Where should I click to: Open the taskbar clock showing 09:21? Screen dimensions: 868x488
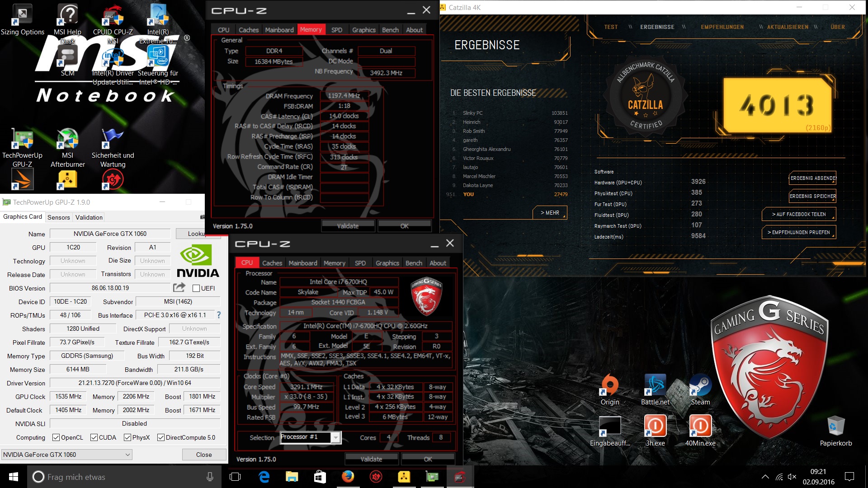click(x=818, y=477)
